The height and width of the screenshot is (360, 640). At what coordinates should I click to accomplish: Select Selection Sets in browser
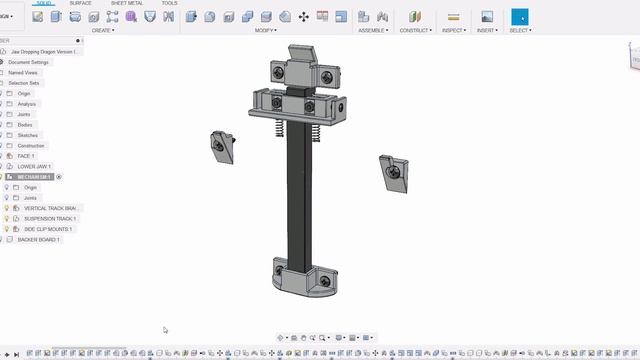coord(24,83)
